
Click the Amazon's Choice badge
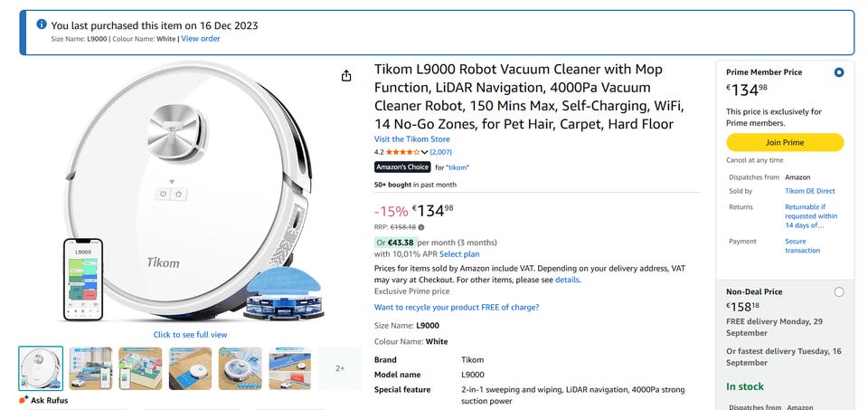(402, 167)
